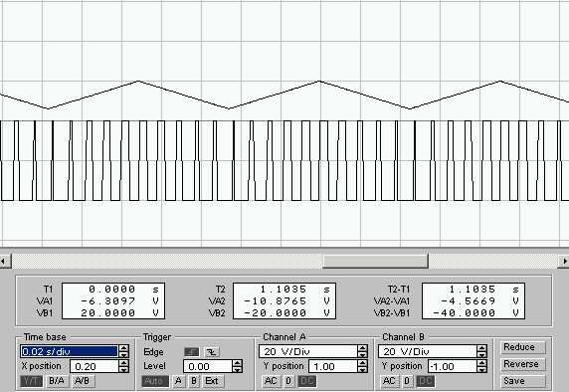Click the VB2 value -20.0000 V
Viewport: 569px width, 392px height.
click(x=286, y=312)
